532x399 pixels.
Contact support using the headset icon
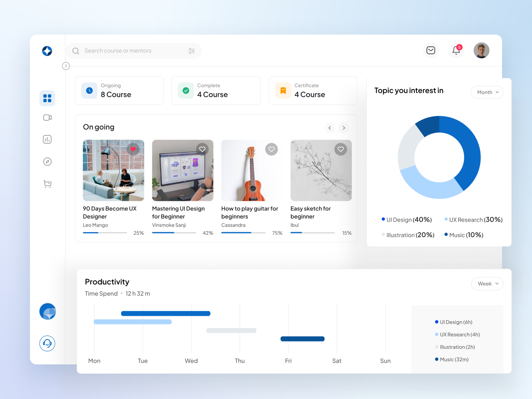tap(47, 343)
